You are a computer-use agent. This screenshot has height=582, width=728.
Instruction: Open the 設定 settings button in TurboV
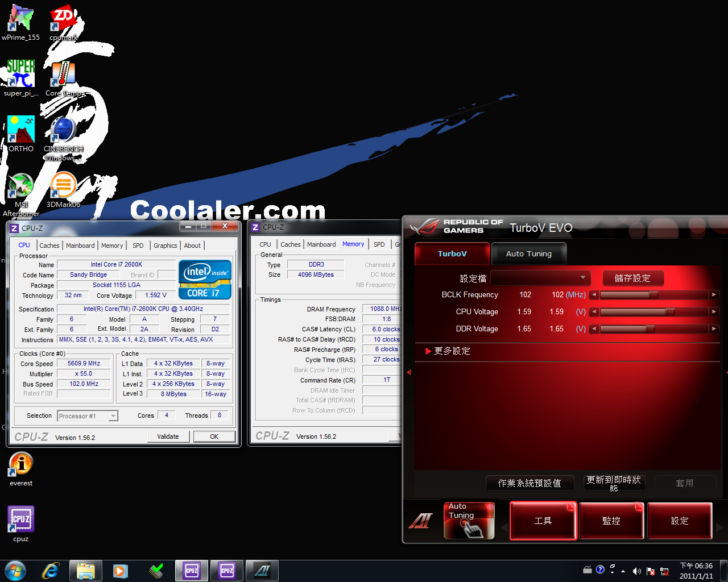[x=679, y=521]
